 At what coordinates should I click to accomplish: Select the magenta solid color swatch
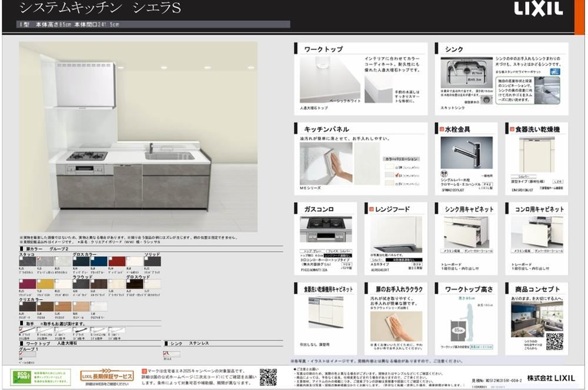tap(28, 284)
